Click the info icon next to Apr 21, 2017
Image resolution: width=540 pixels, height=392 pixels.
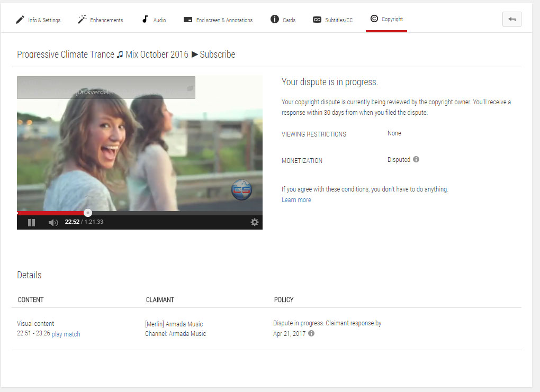coord(311,333)
